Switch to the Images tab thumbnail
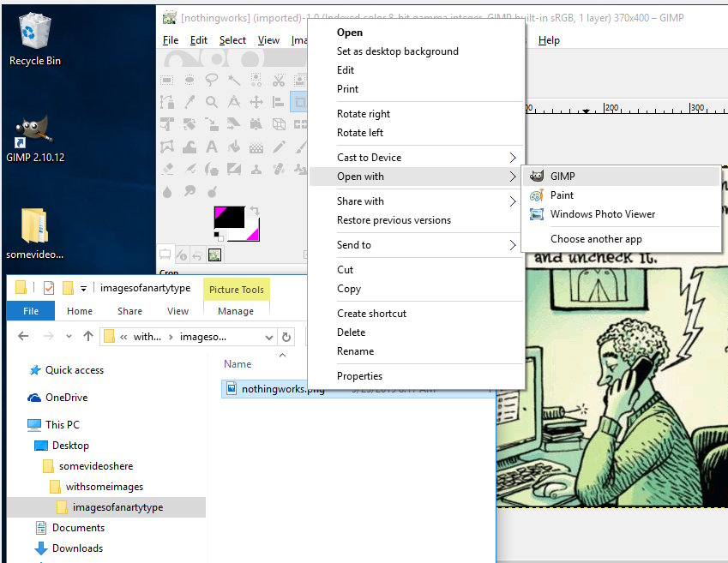 [x=214, y=255]
